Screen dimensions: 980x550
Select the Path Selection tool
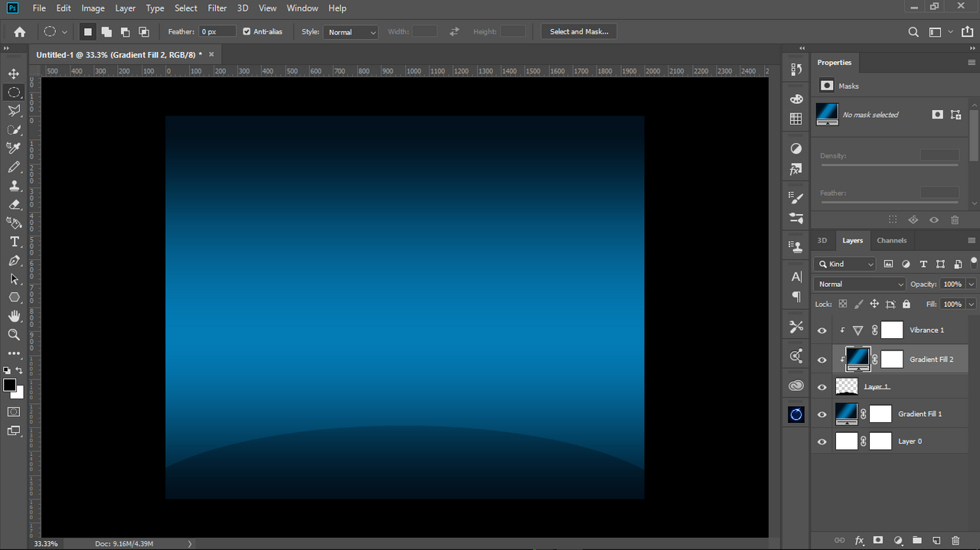[x=14, y=279]
